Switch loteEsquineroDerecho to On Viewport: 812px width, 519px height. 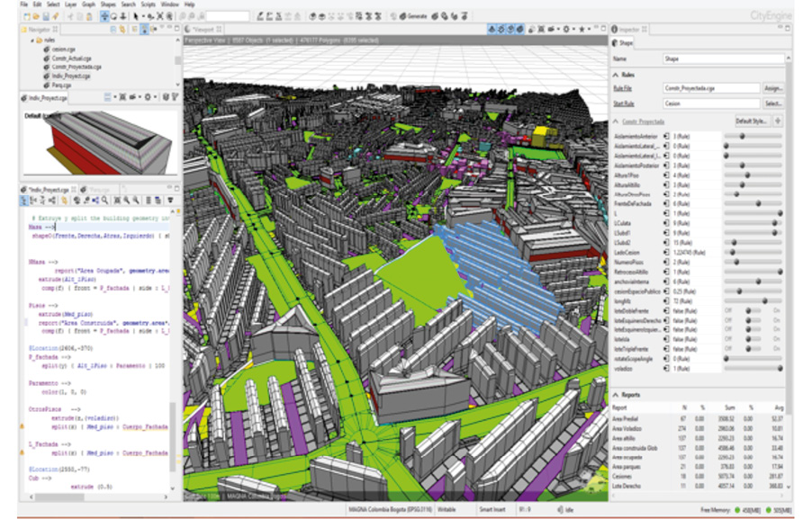point(778,320)
